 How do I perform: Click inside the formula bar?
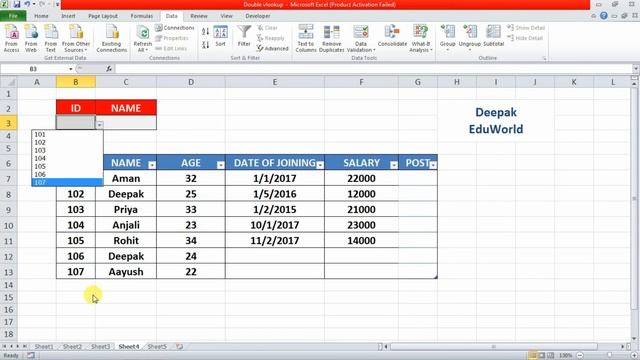pos(373,69)
